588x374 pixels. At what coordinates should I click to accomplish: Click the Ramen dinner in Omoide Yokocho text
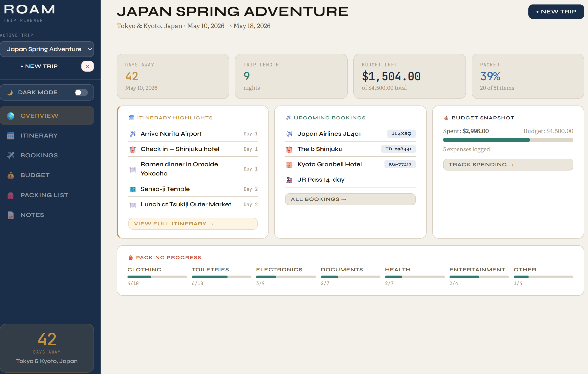point(179,169)
